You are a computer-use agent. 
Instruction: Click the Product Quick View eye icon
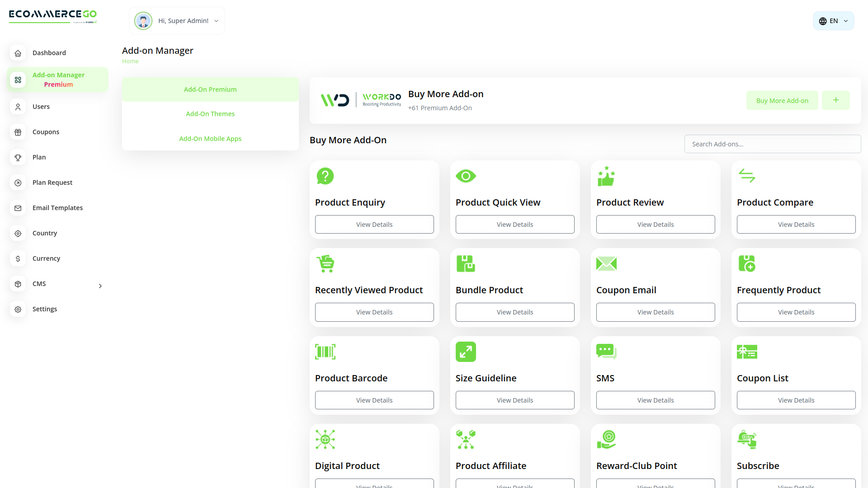click(466, 176)
